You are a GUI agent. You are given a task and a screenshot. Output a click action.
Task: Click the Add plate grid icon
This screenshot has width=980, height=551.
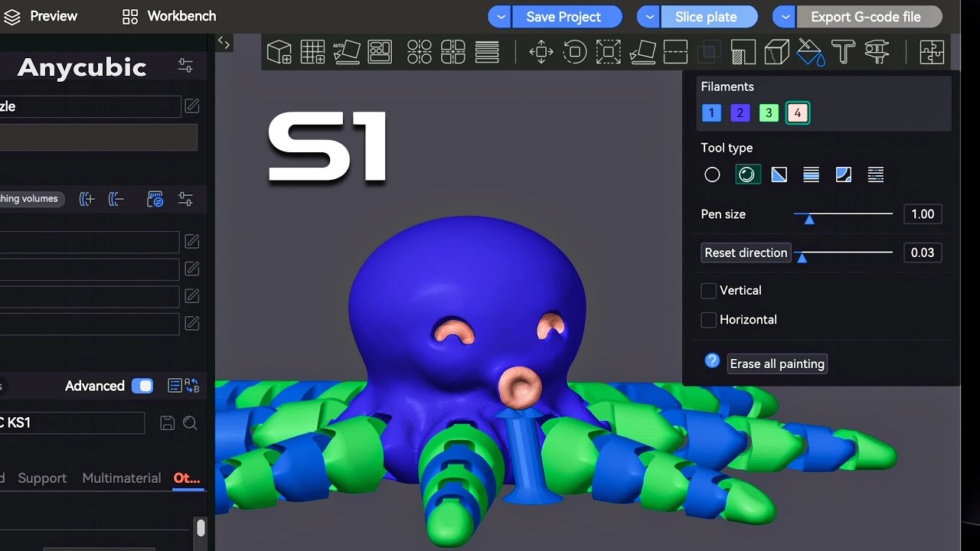click(312, 52)
